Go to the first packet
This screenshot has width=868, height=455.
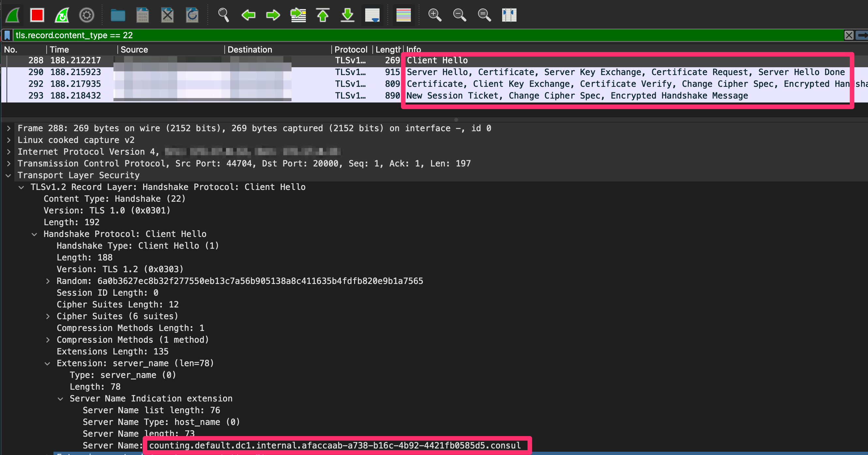pyautogui.click(x=323, y=15)
